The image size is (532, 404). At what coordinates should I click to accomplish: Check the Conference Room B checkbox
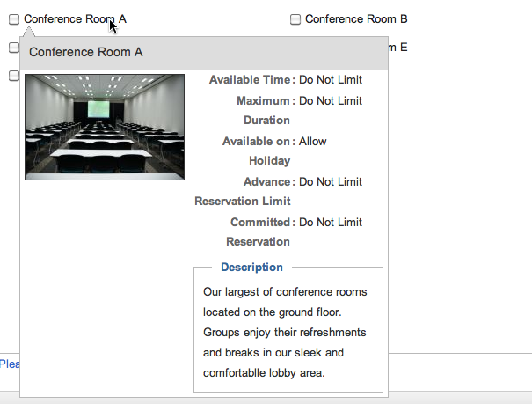(295, 19)
